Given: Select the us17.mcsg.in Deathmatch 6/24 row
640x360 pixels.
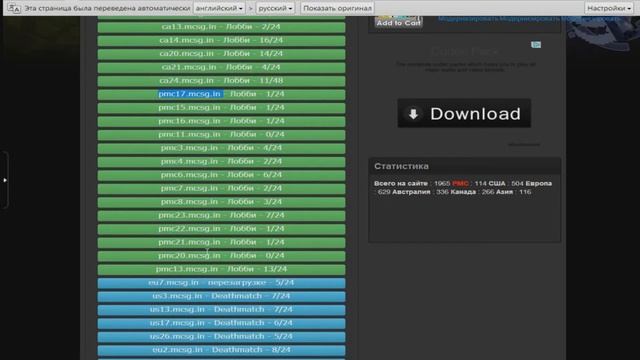Looking at the screenshot, I should (x=221, y=323).
